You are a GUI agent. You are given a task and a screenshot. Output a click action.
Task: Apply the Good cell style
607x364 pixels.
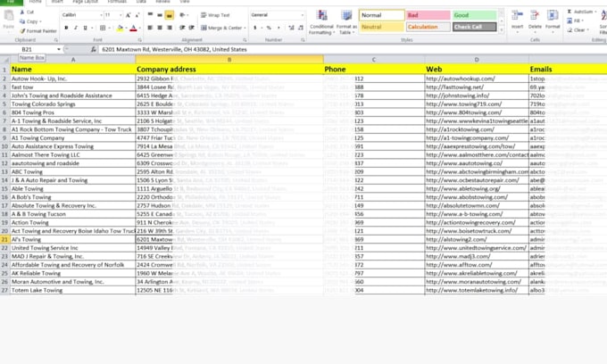[475, 15]
